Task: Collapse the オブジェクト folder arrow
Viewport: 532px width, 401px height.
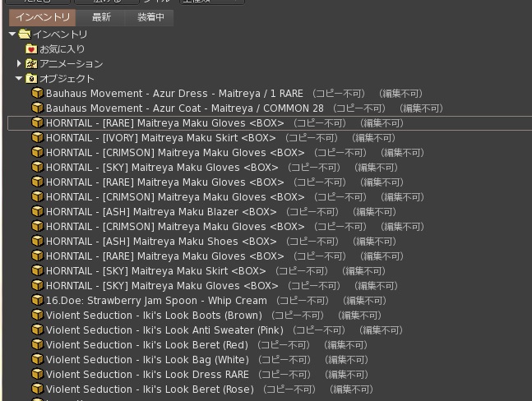Action: click(x=19, y=79)
